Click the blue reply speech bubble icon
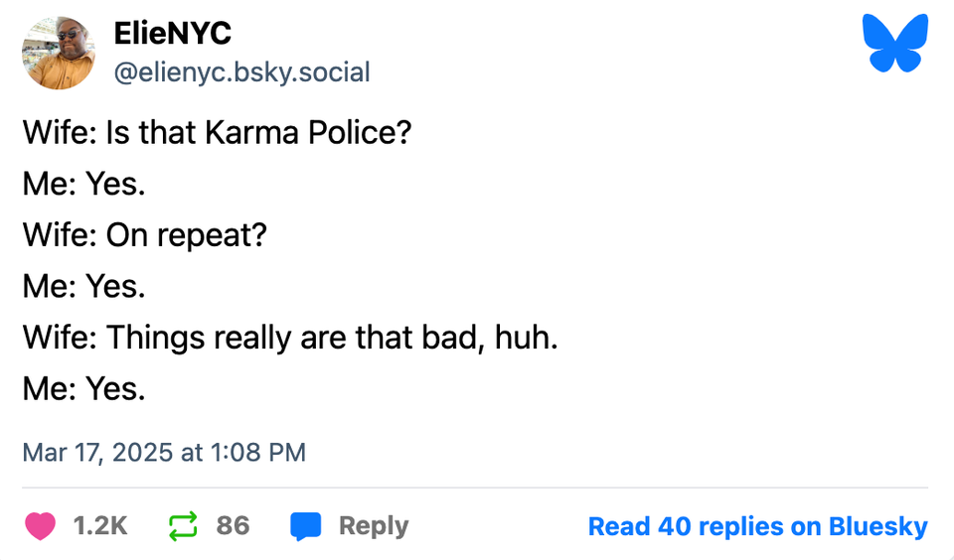The height and width of the screenshot is (560, 954). (x=306, y=526)
